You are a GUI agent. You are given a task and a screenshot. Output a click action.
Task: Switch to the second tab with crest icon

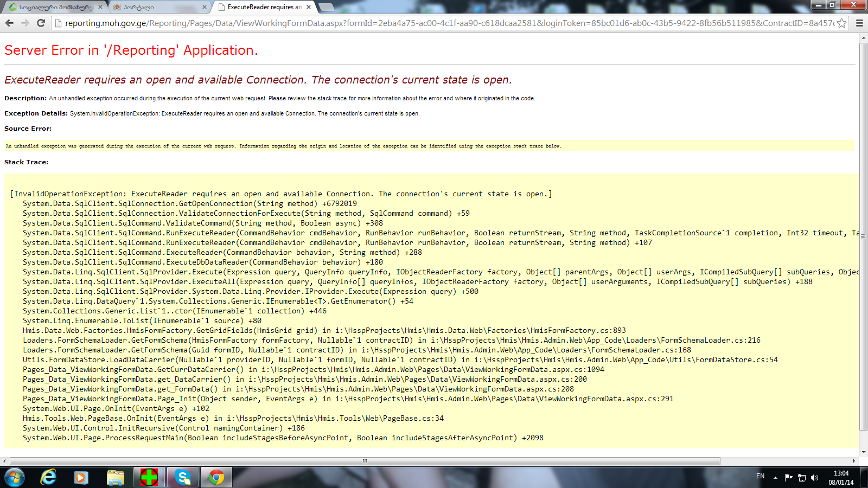pyautogui.click(x=157, y=7)
